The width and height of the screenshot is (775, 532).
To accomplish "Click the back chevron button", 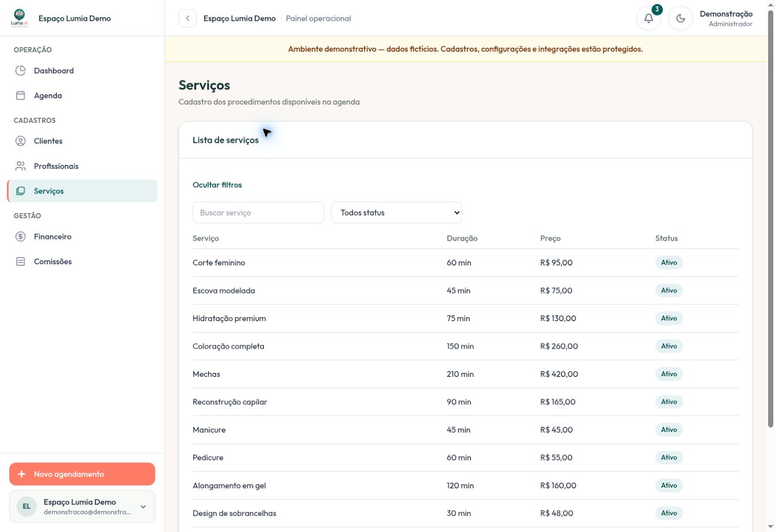I will (187, 18).
